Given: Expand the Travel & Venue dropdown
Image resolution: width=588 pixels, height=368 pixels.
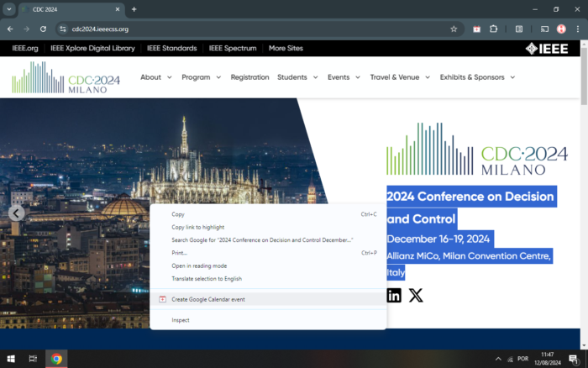Looking at the screenshot, I should click(400, 77).
